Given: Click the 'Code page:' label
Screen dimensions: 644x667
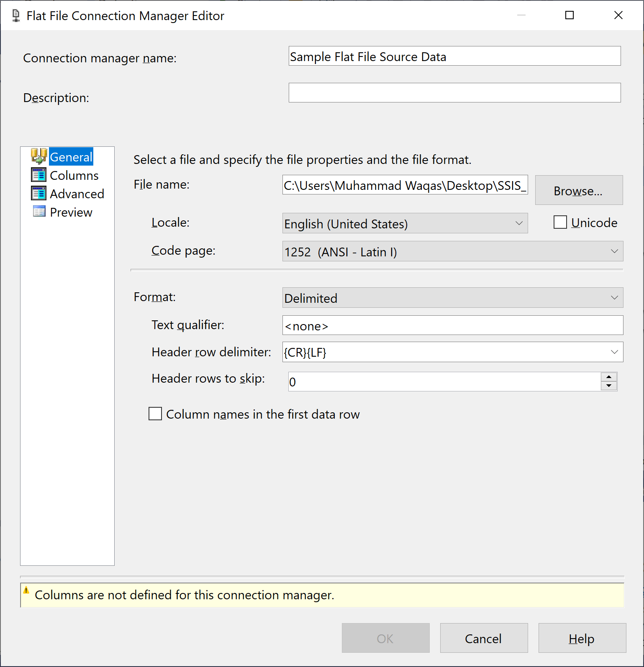Looking at the screenshot, I should coord(183,250).
